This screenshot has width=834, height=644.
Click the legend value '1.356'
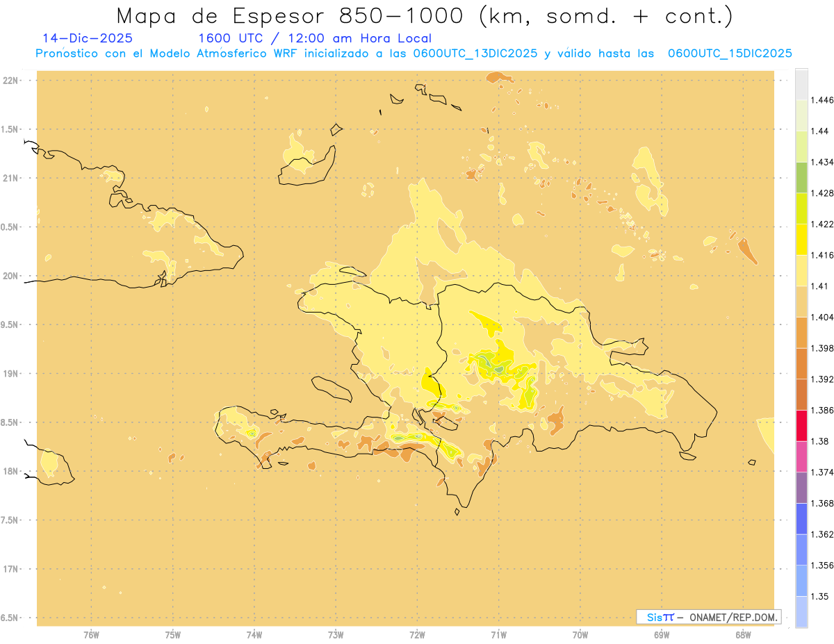821,565
